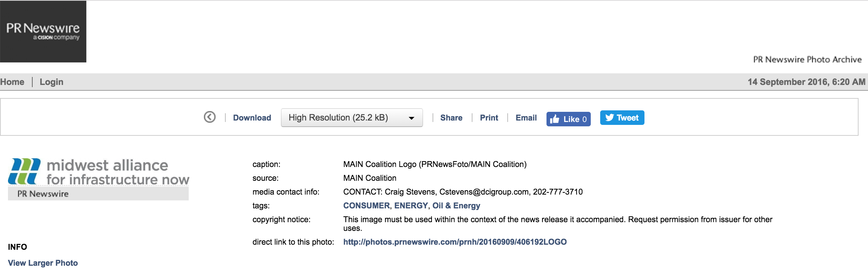This screenshot has height=273, width=868.
Task: Click the Twitter Tweet button
Action: pyautogui.click(x=622, y=118)
